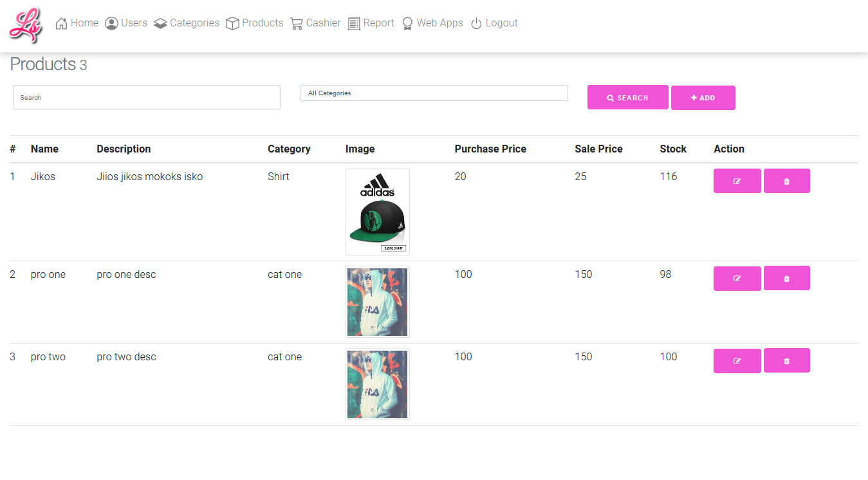Click the pro two hoodie thumbnail

pyautogui.click(x=378, y=384)
